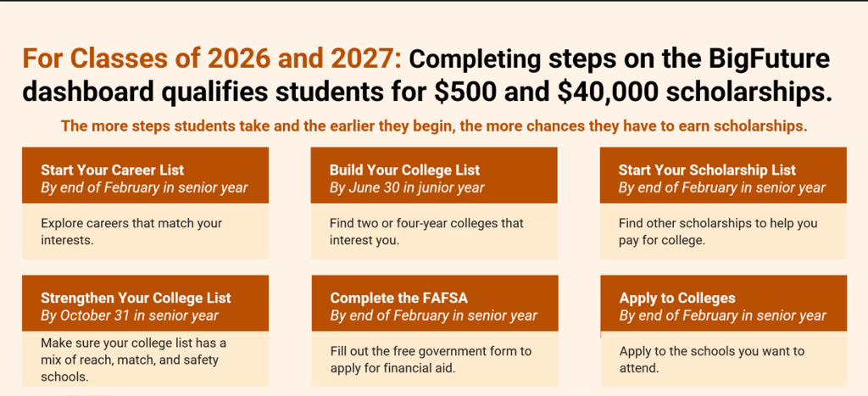This screenshot has width=868, height=396.
Task: Click the deadline under Start Your Scholarship List
Action: click(x=722, y=187)
